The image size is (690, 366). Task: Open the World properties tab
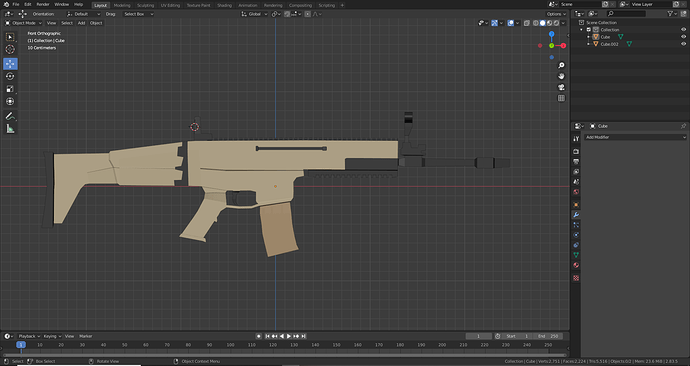(x=576, y=192)
